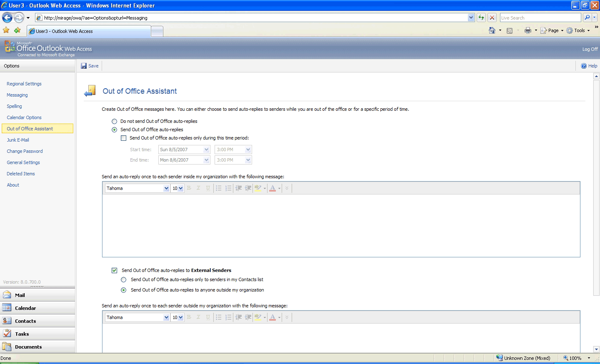Screen dimensions: 600x364
Task: Enable Send Out of Office auto-replies
Action: (x=114, y=130)
